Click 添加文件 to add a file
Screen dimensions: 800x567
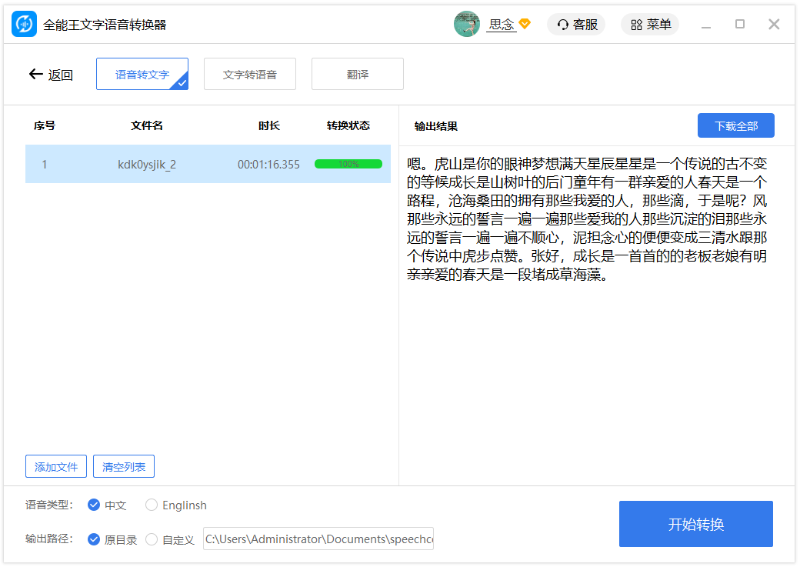point(56,466)
